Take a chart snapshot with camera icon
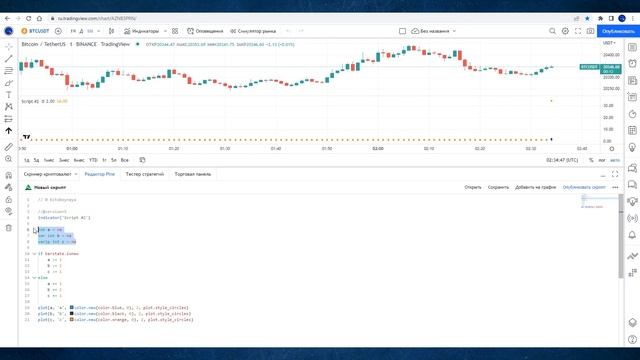Screen dimensions: 640x360 pos(591,31)
